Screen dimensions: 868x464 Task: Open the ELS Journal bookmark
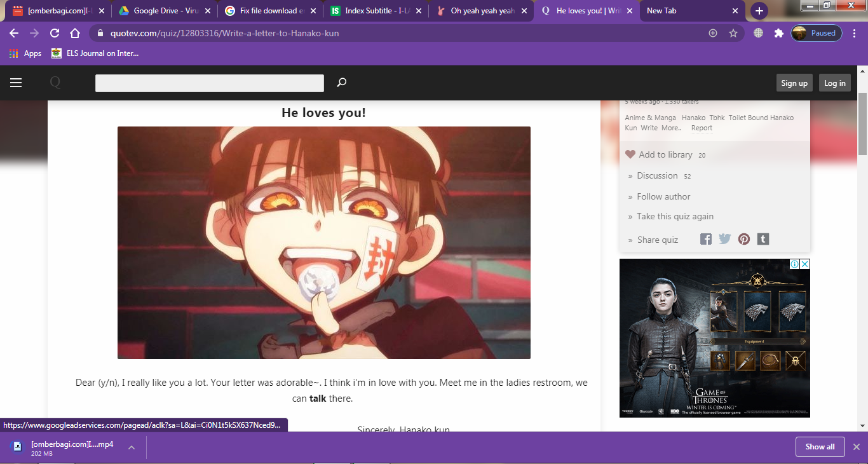(95, 53)
